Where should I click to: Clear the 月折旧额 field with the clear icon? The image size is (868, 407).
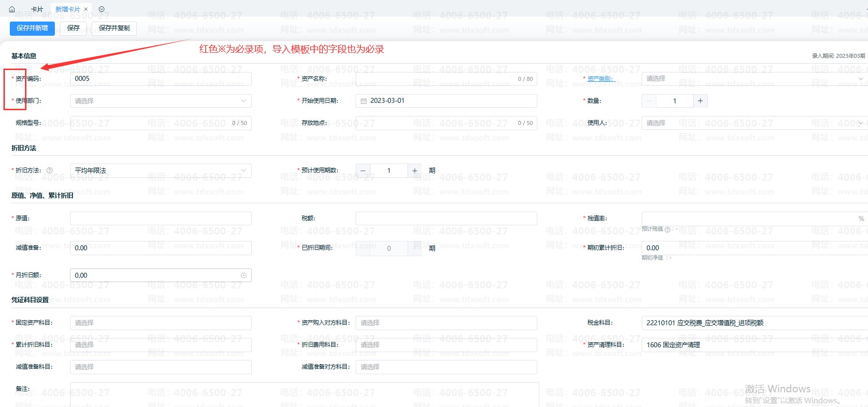pyautogui.click(x=243, y=275)
